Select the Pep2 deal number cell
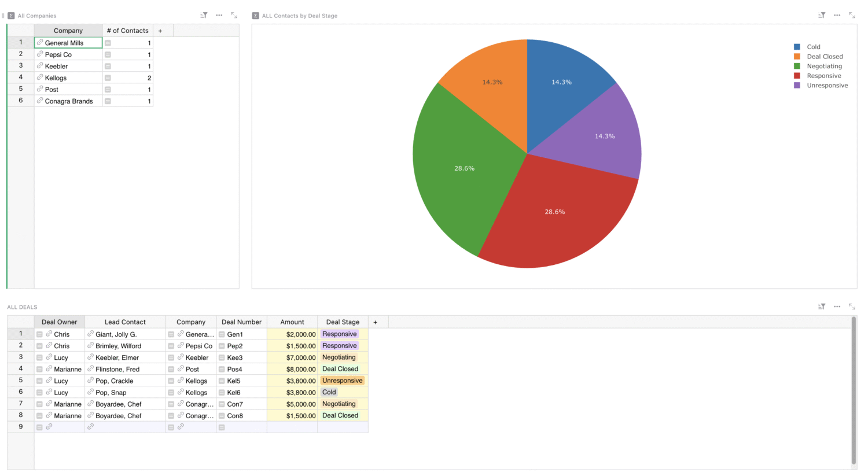 pos(241,346)
